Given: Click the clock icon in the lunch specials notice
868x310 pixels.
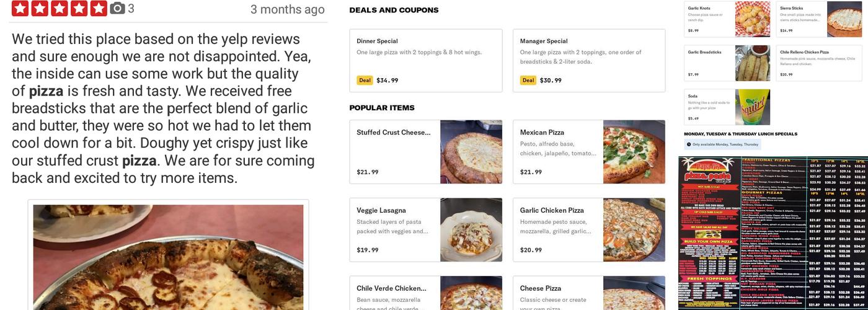Looking at the screenshot, I should (689, 144).
